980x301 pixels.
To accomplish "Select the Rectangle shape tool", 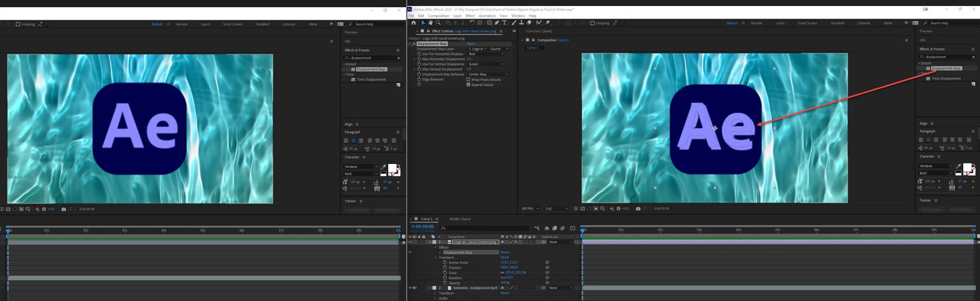I will pos(489,23).
